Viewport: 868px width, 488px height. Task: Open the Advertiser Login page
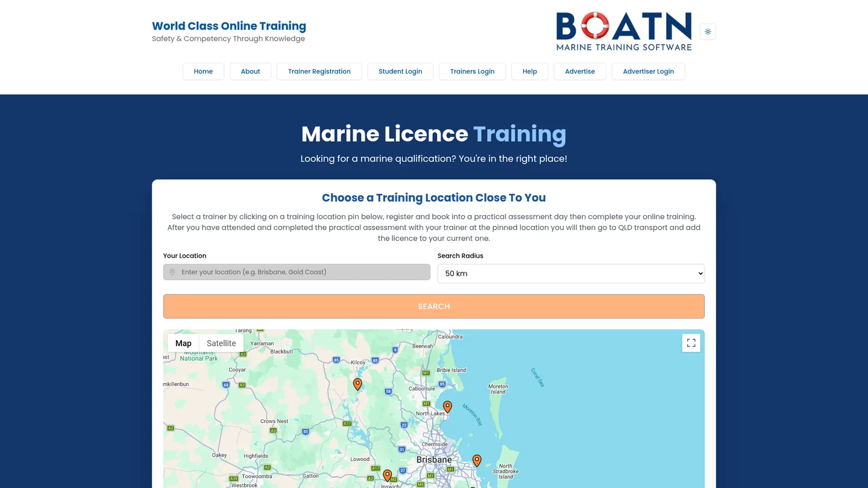click(x=649, y=71)
